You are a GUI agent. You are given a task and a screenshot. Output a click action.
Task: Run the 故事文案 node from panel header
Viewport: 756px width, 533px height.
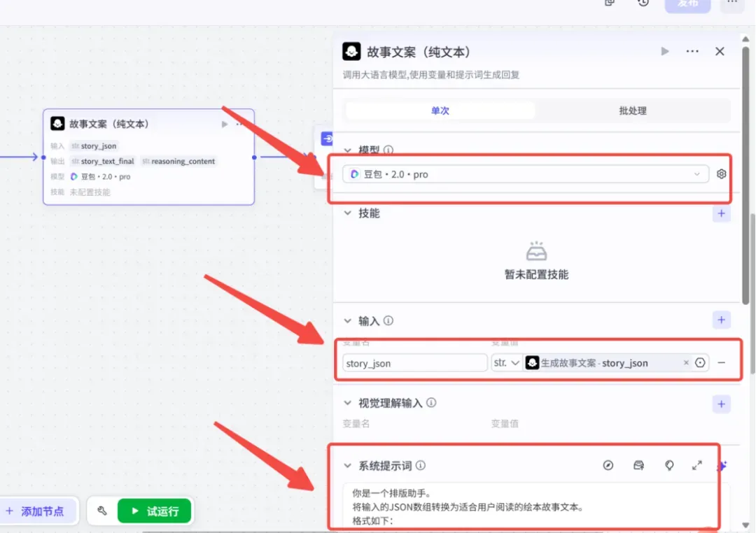point(665,51)
